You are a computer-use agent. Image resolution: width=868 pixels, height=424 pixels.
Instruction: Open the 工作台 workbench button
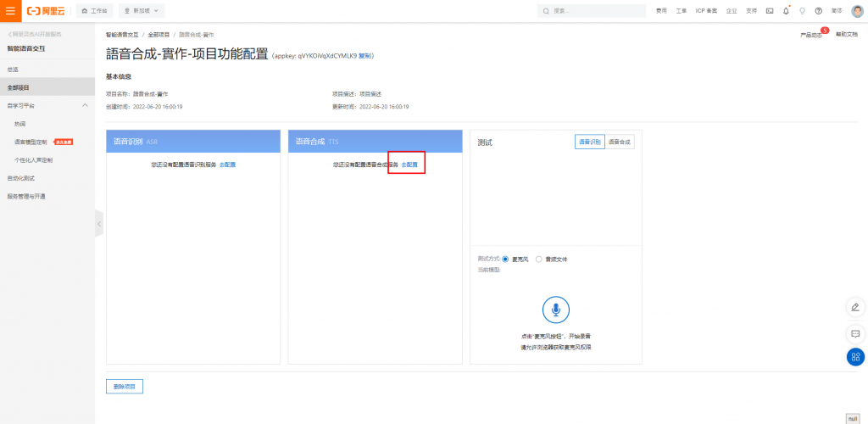(x=95, y=10)
